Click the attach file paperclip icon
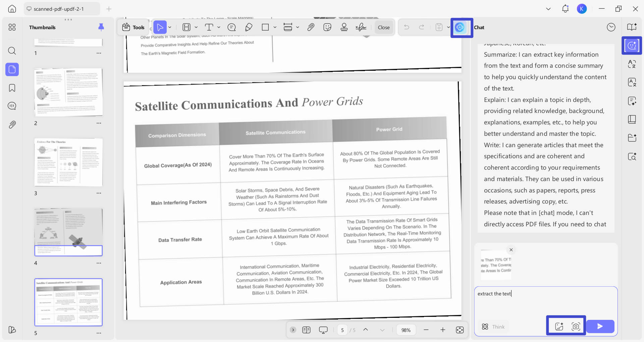644x342 pixels. pos(311,27)
